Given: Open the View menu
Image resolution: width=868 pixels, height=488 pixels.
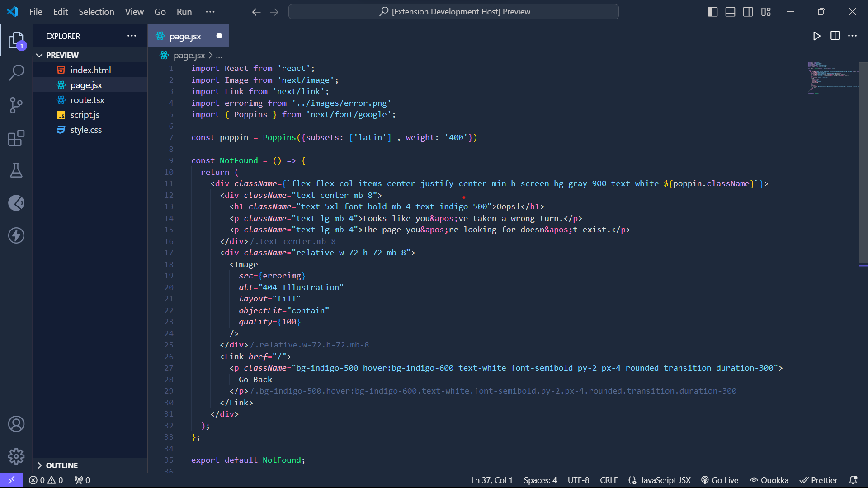Looking at the screenshot, I should pos(134,12).
